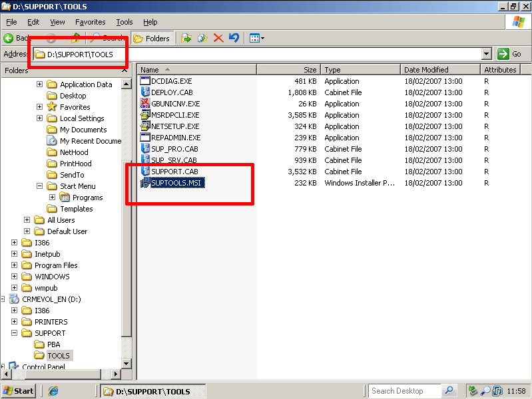Open the Views dropdown button
Image resolution: width=532 pixels, height=399 pixels.
[256, 38]
